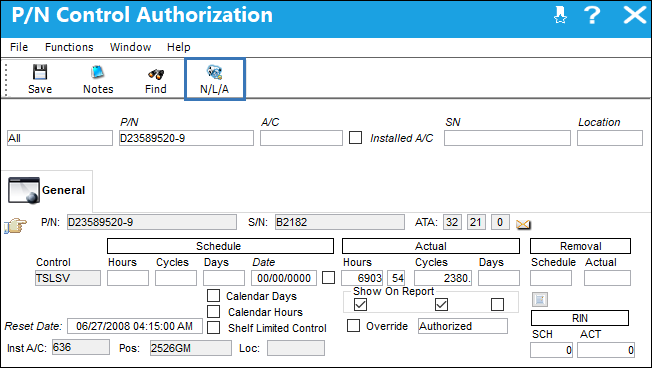Image resolution: width=652 pixels, height=368 pixels.
Task: Click the General tab P/N field
Action: pyautogui.click(x=152, y=222)
